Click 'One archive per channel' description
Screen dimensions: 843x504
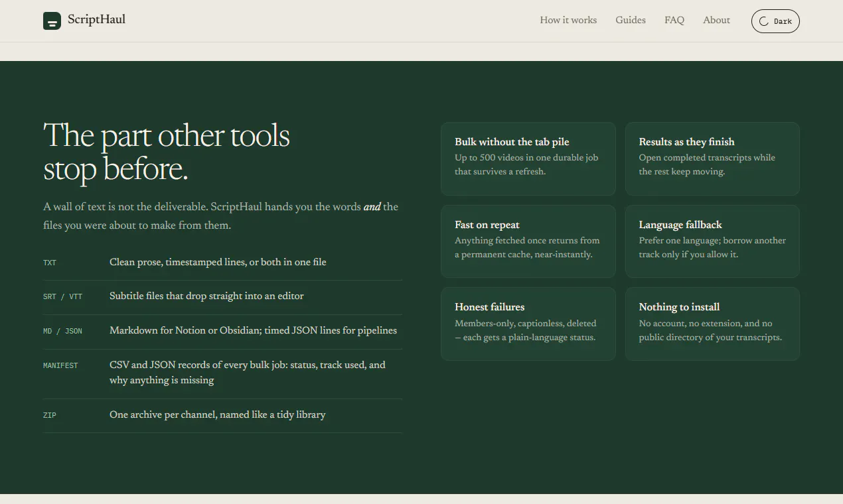(x=217, y=414)
